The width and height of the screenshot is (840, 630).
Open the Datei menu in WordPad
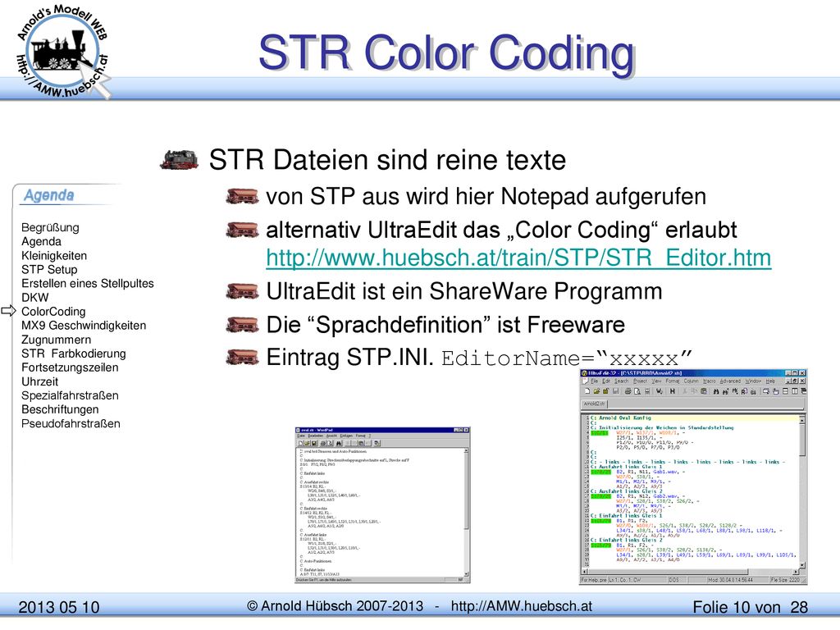point(302,436)
